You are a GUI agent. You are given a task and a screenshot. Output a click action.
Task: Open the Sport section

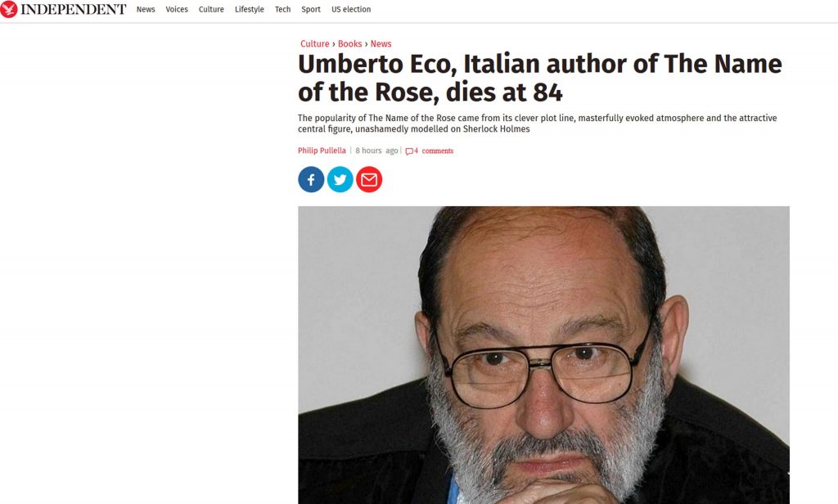(x=311, y=9)
